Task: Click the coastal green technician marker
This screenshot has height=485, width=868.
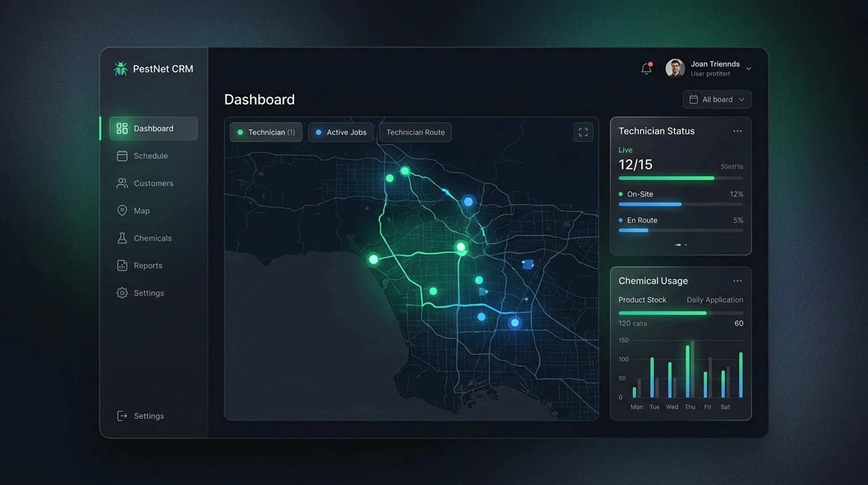Action: coord(373,259)
